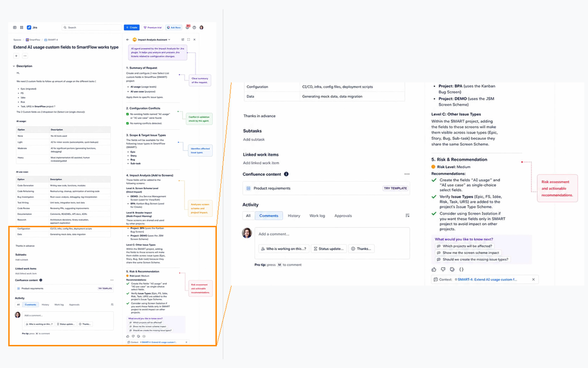Go to the Spaces breadcrumb
This screenshot has width=588, height=368.
[x=17, y=40]
